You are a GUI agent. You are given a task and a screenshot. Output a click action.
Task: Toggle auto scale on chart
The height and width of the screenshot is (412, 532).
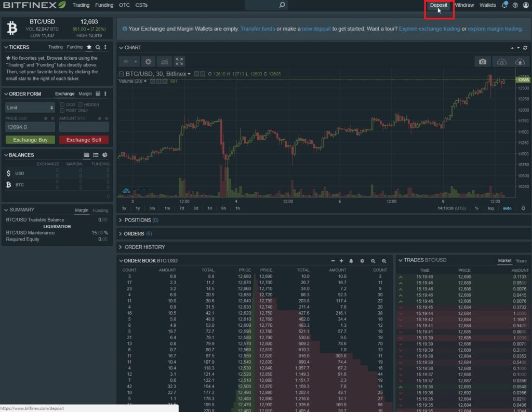point(507,208)
